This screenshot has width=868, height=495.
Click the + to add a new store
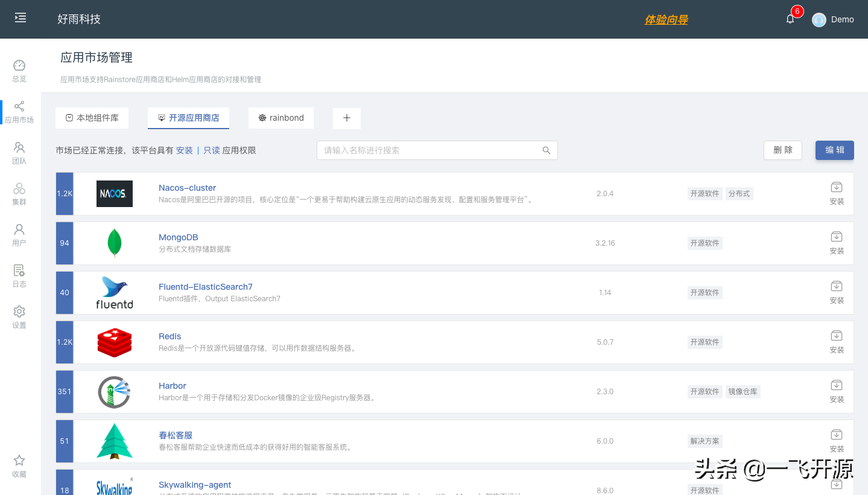coord(346,118)
